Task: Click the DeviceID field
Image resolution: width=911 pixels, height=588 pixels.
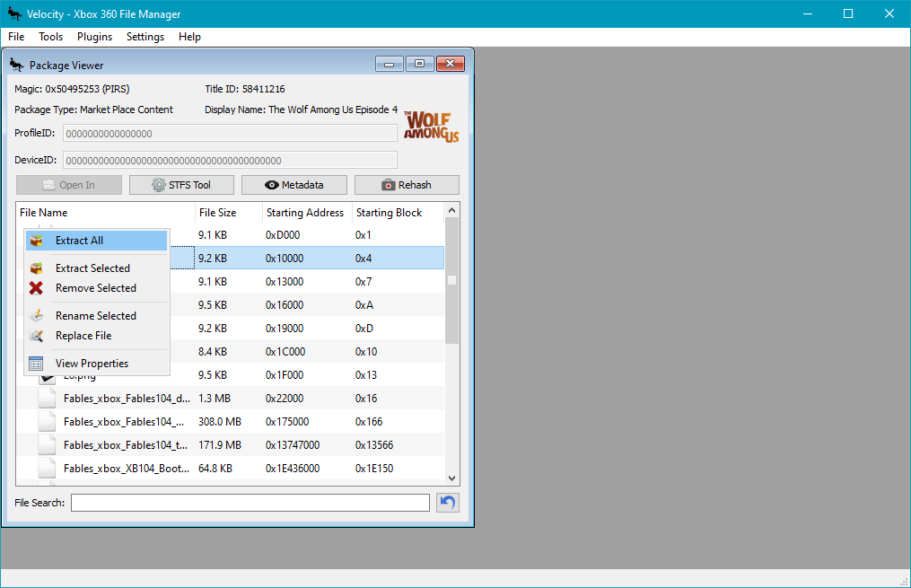Action: tap(230, 161)
